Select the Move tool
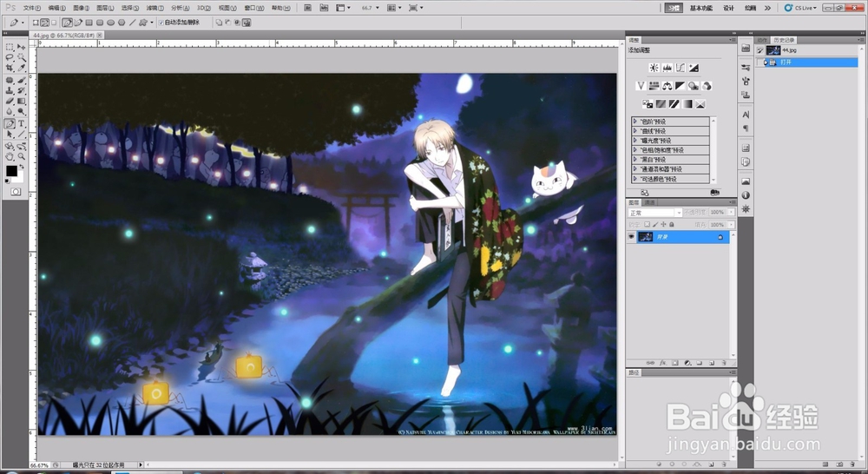 tap(22, 47)
